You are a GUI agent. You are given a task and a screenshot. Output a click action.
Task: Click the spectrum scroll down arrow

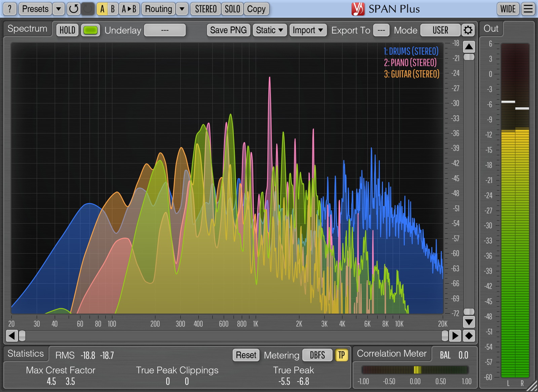(469, 322)
